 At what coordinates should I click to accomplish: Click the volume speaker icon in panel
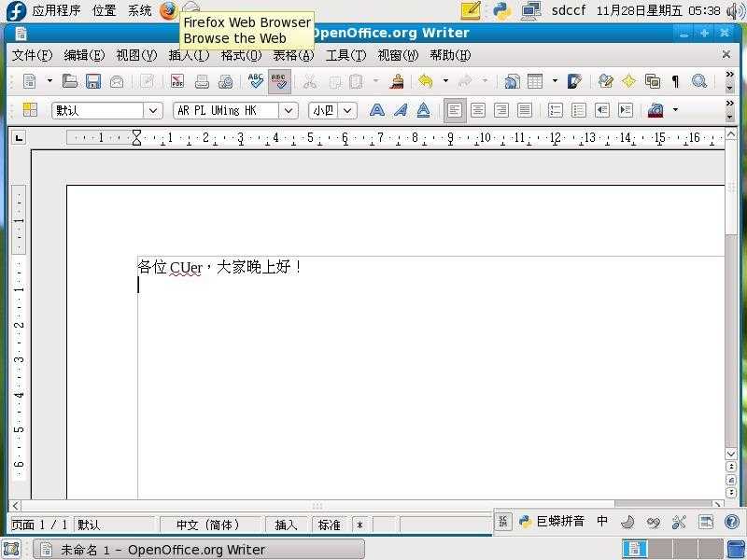point(736,11)
